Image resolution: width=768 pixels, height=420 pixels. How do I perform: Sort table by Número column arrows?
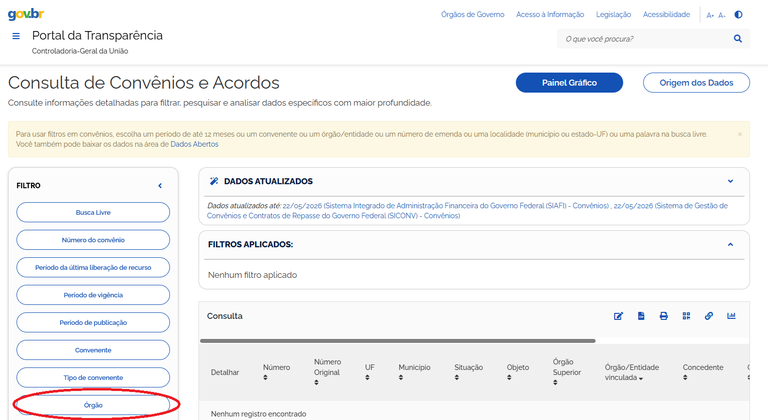point(265,378)
